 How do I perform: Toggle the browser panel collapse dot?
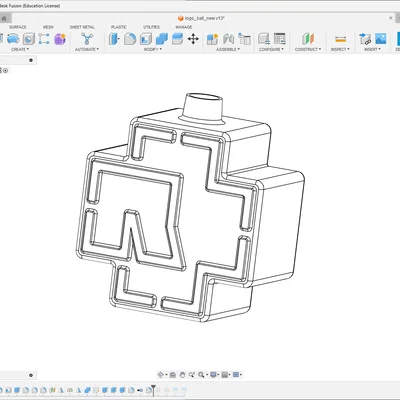(31, 60)
